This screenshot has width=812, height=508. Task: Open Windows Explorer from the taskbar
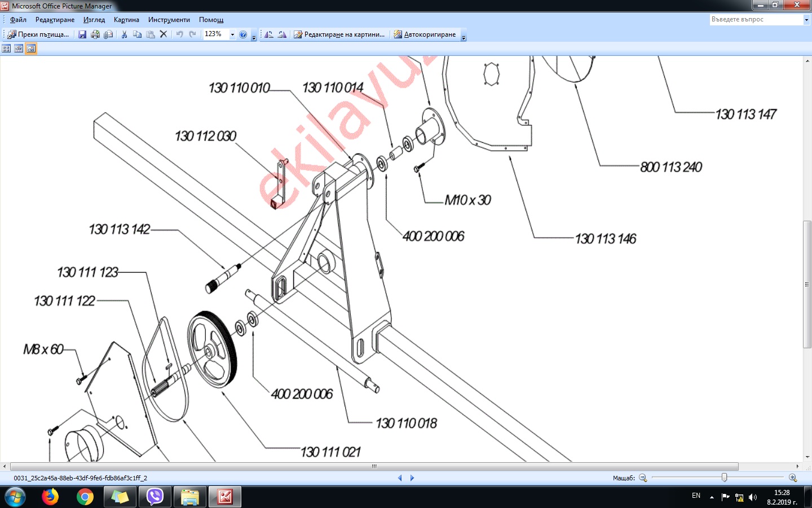190,497
